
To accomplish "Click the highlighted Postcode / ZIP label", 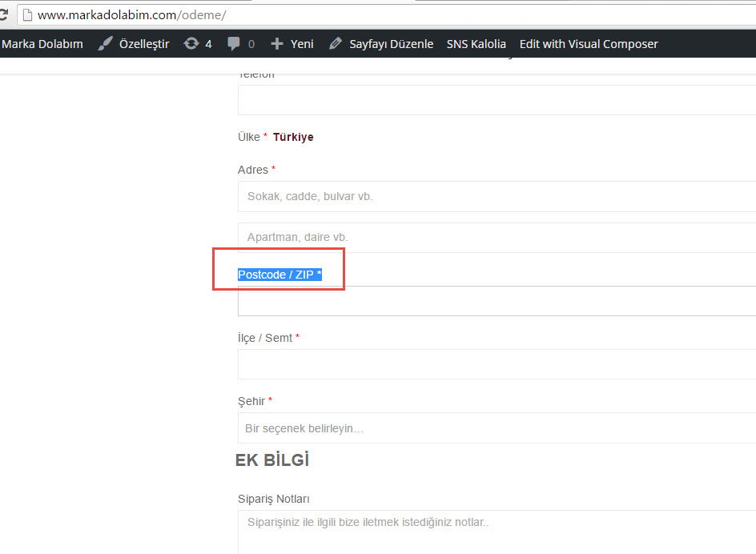I will pyautogui.click(x=279, y=275).
